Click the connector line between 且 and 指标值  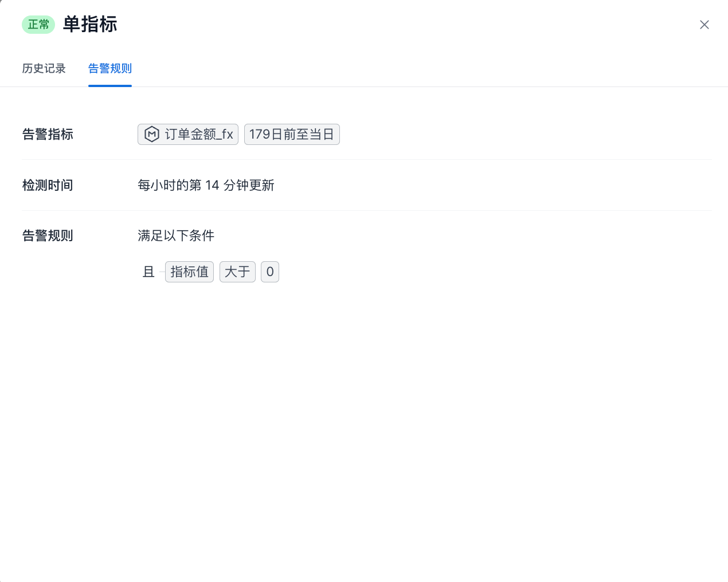(162, 272)
